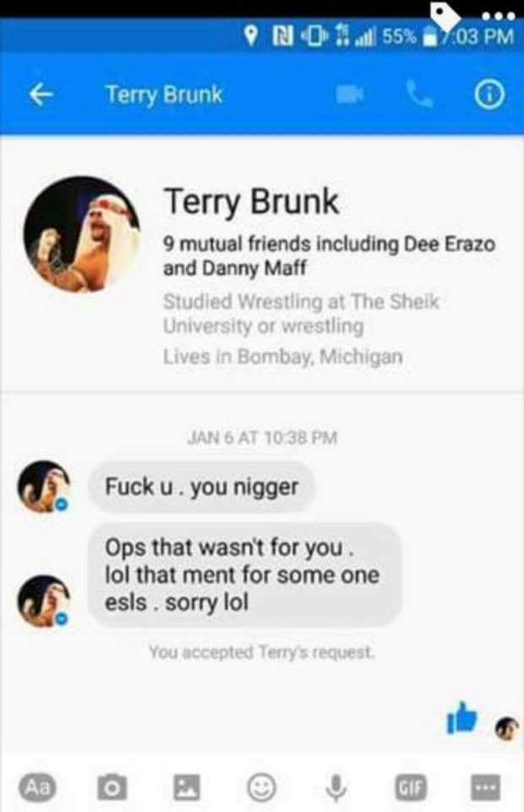The height and width of the screenshot is (812, 524).
Task: Open the GIF selector
Action: 411,787
